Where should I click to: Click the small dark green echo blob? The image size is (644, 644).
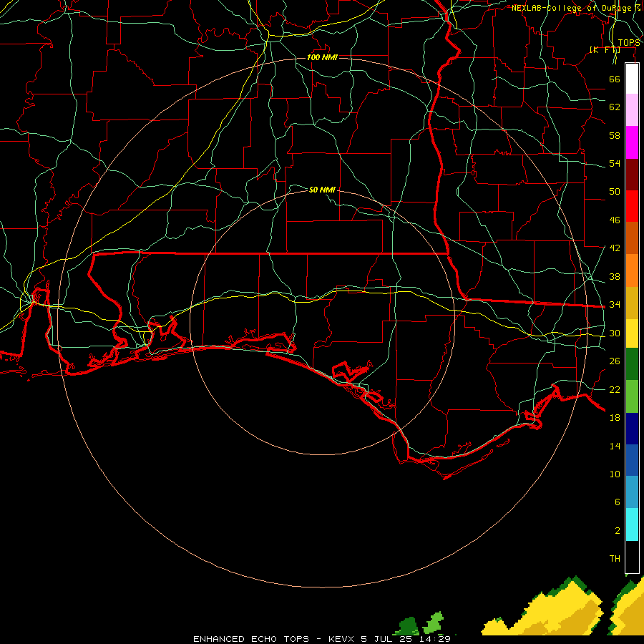(x=407, y=626)
